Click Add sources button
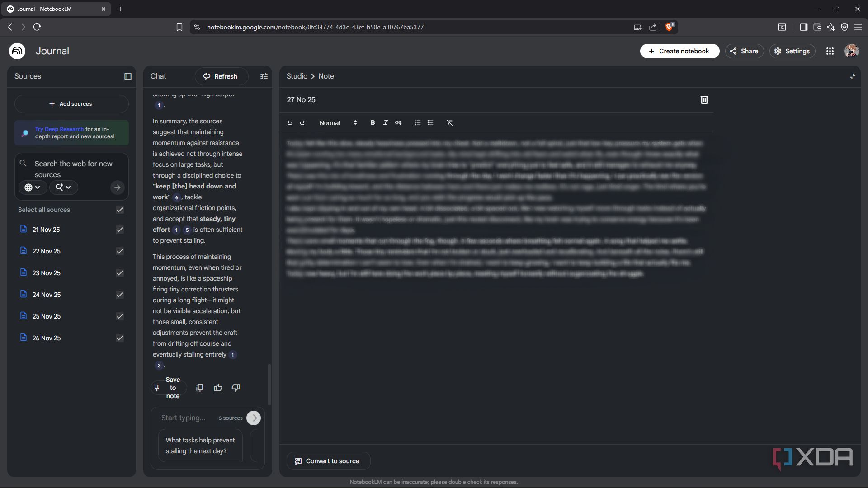Viewport: 868px width, 488px height. pyautogui.click(x=71, y=104)
